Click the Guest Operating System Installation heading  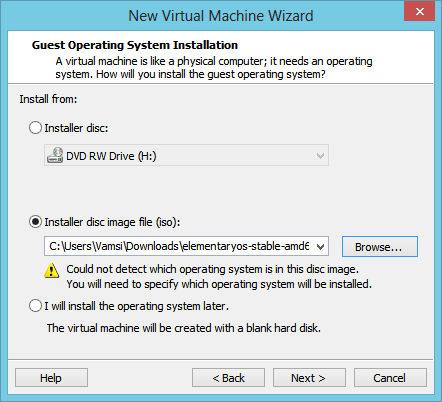coord(135,45)
